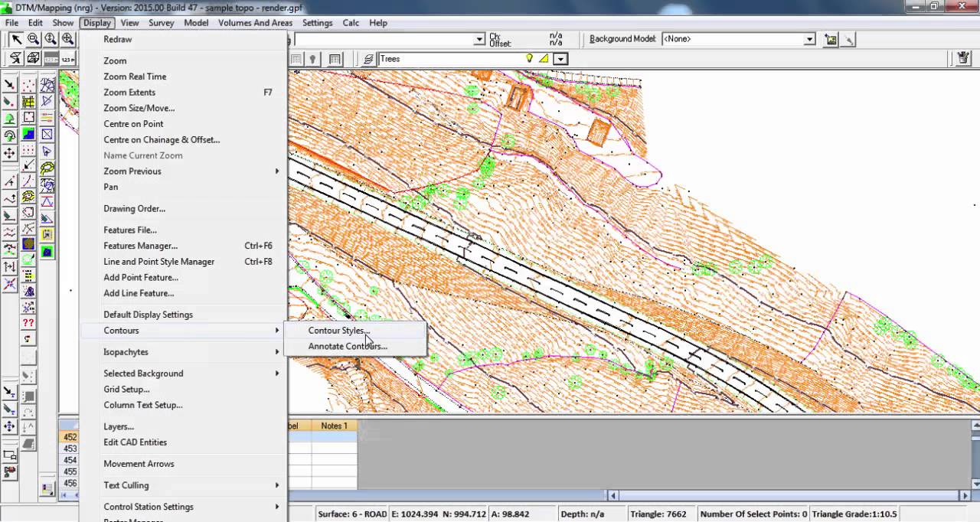Click the icon right of Background Model dropdown
The width and height of the screenshot is (980, 522).
831,39
